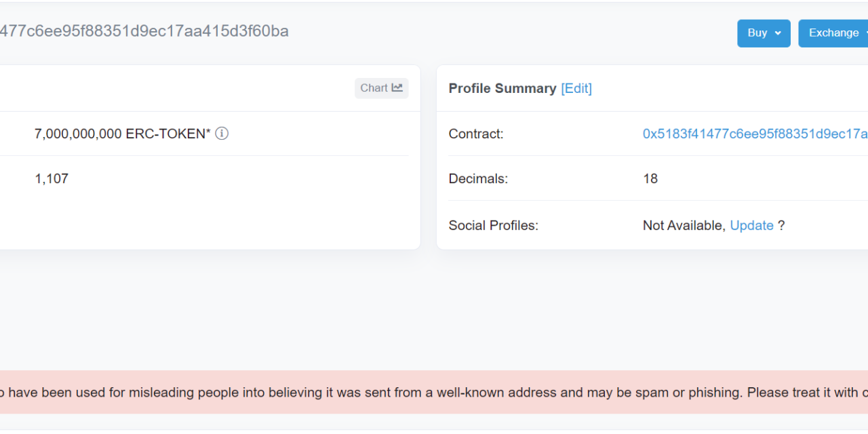Click the [Edit] link in Profile Summary

coord(576,89)
